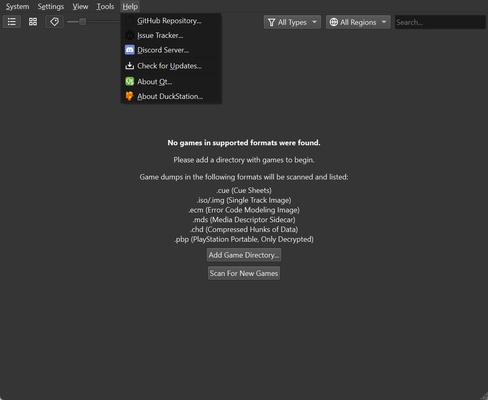Open About Qt... dialog
Image resolution: width=488 pixels, height=400 pixels.
tap(171, 81)
